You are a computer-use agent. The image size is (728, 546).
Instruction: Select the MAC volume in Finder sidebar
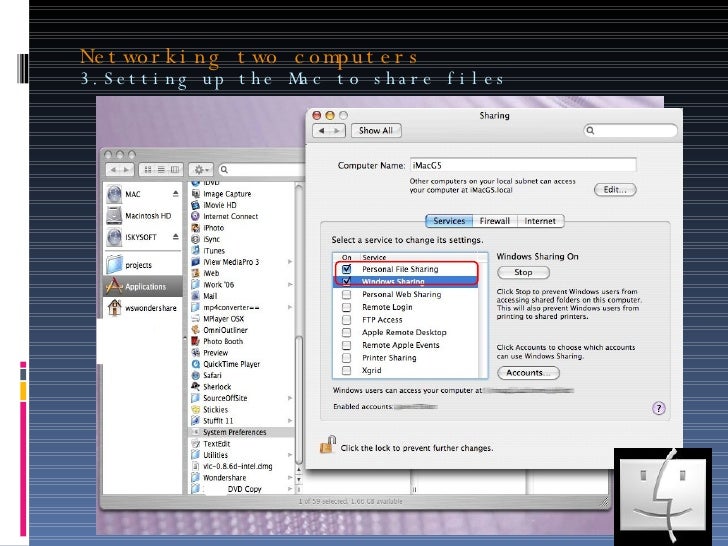coord(142,194)
